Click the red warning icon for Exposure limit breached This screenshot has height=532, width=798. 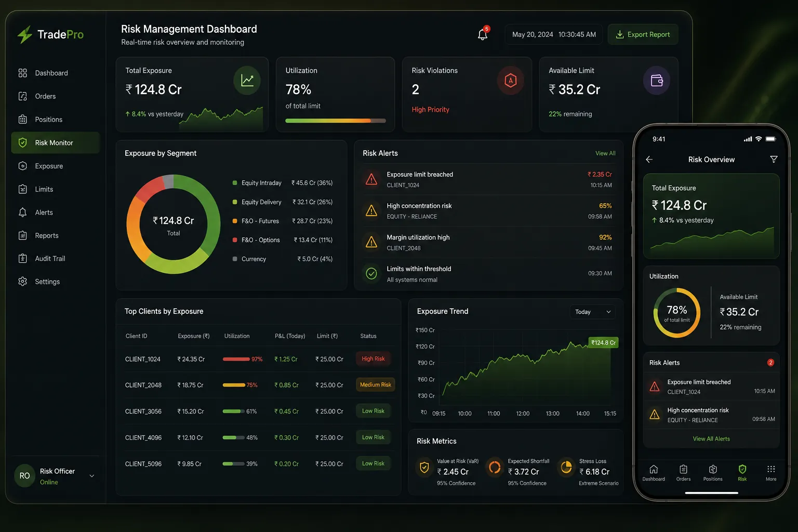coord(371,179)
